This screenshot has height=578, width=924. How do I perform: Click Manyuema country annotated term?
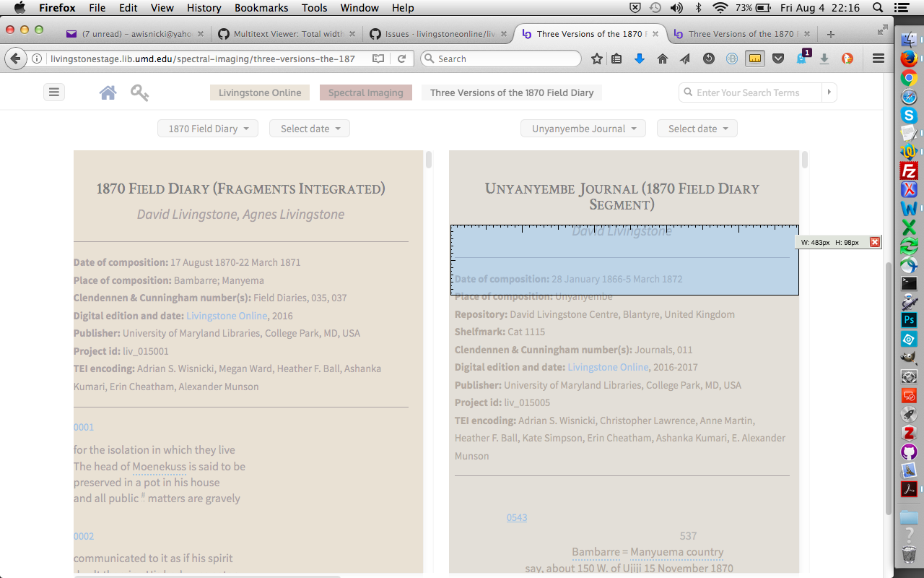pos(677,552)
